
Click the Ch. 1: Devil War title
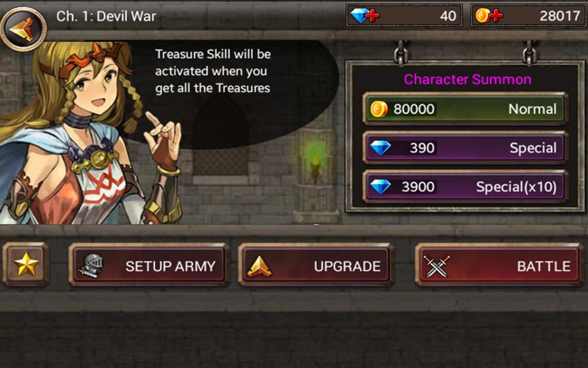[x=106, y=16]
